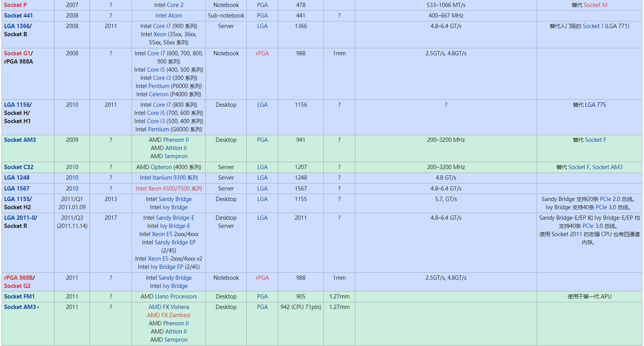Viewport: 644px width, 346px height.
Task: Follow the LGA 2011-0 link
Action: (20, 218)
